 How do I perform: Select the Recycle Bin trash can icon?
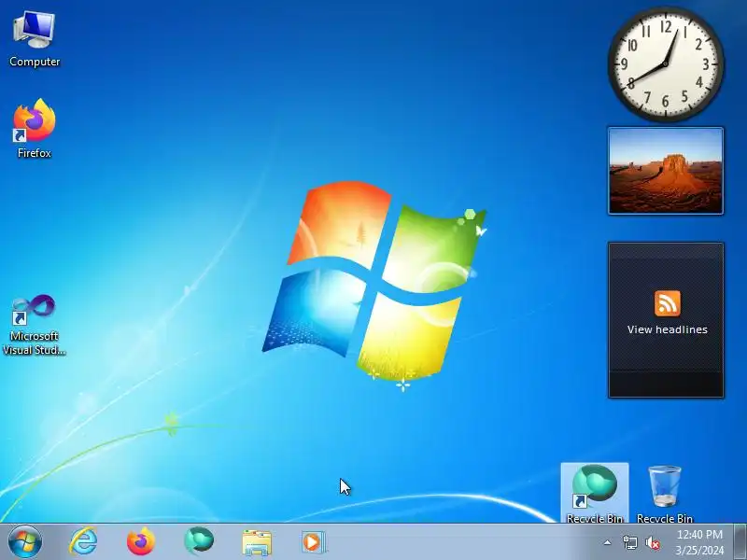665,495
